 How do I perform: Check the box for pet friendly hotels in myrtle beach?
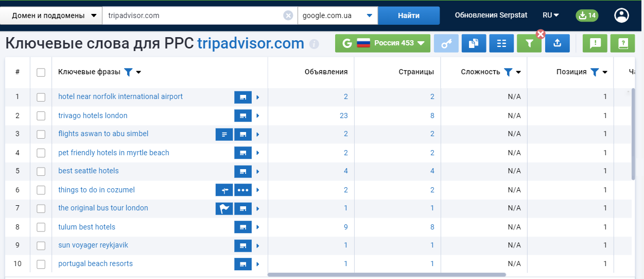(x=41, y=153)
